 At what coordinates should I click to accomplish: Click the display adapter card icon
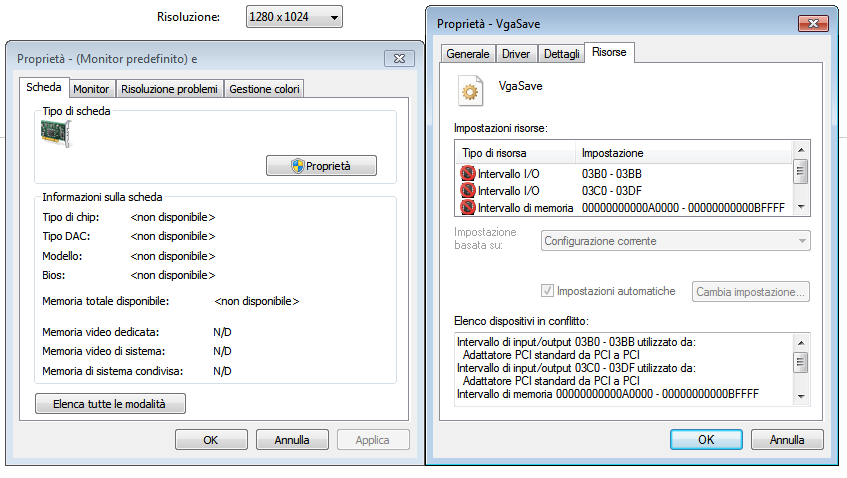[57, 134]
